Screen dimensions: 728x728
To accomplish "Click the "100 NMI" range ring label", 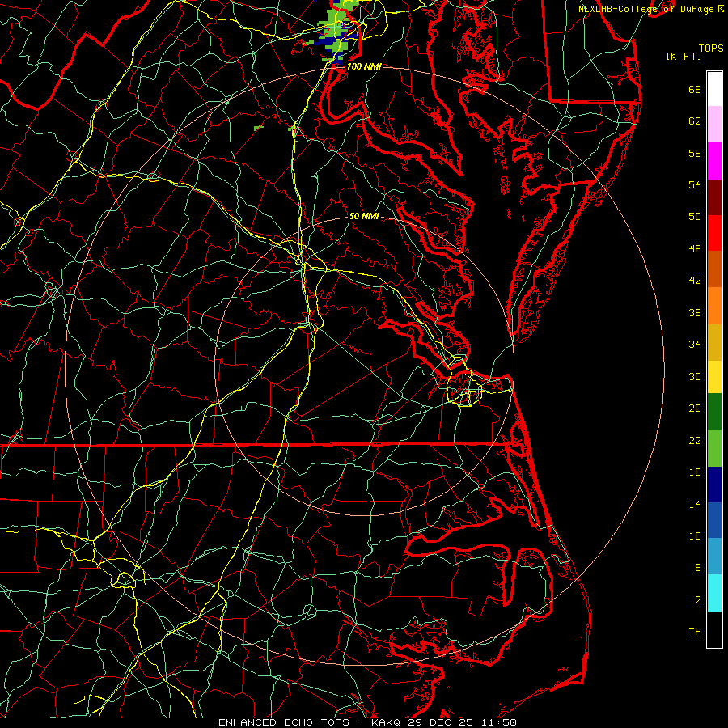I will click(364, 66).
